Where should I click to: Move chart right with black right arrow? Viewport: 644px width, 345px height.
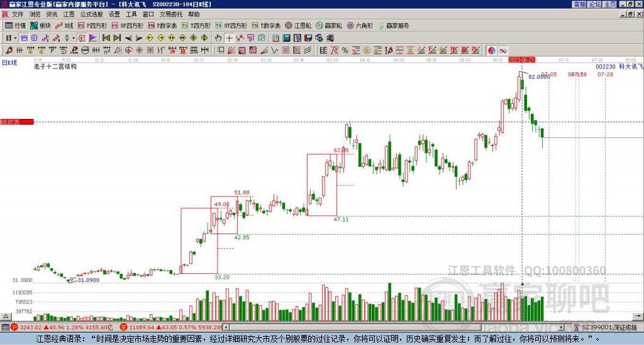(x=139, y=38)
